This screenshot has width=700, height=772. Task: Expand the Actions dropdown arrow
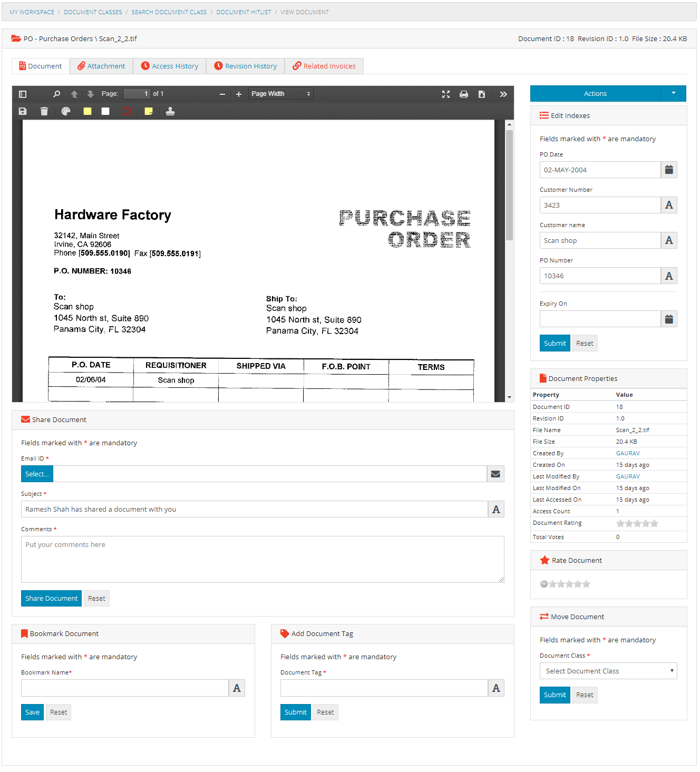coord(673,93)
